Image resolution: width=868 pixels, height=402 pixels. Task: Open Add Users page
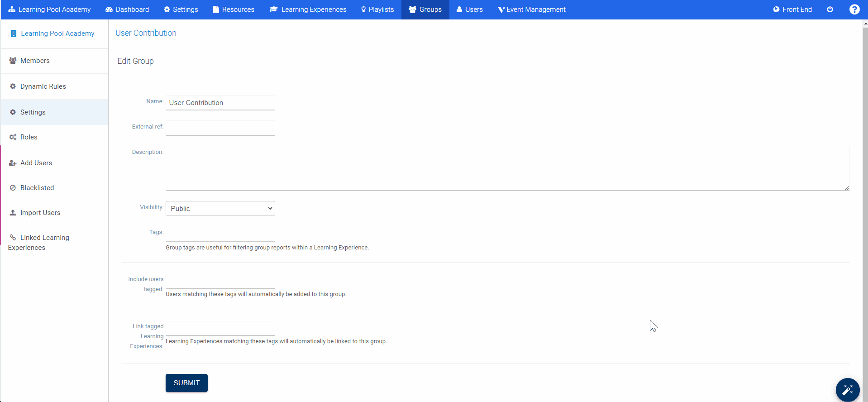[36, 163]
